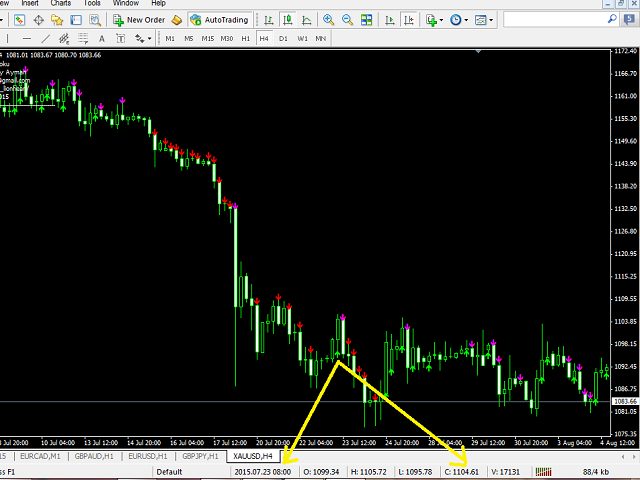Select the arrows objects tool
This screenshot has height=480, width=640.
click(140, 39)
